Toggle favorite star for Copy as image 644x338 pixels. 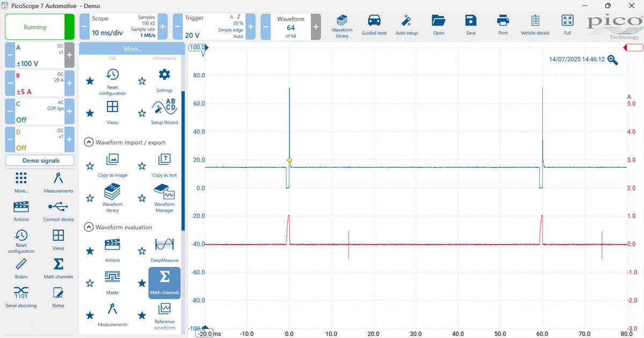coord(90,166)
